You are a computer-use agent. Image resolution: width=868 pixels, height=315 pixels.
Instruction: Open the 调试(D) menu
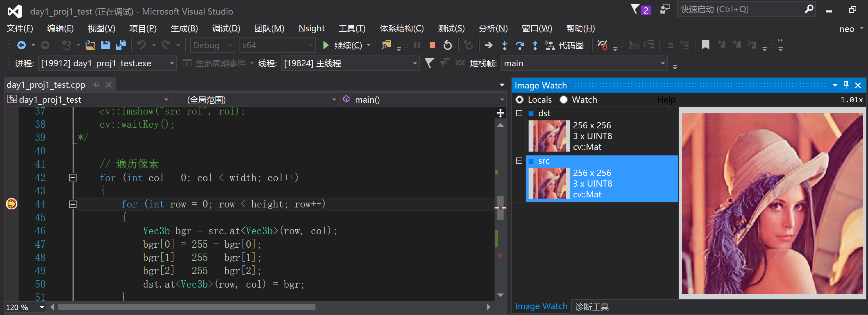(x=226, y=28)
